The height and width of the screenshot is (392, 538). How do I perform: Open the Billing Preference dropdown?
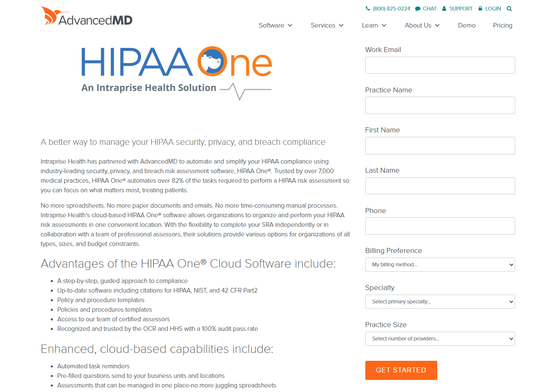[x=440, y=265]
